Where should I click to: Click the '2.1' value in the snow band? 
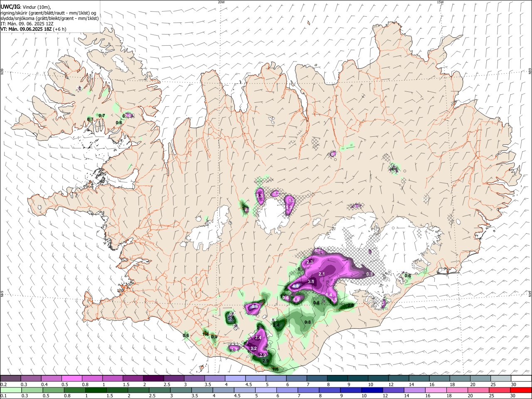[321, 274]
